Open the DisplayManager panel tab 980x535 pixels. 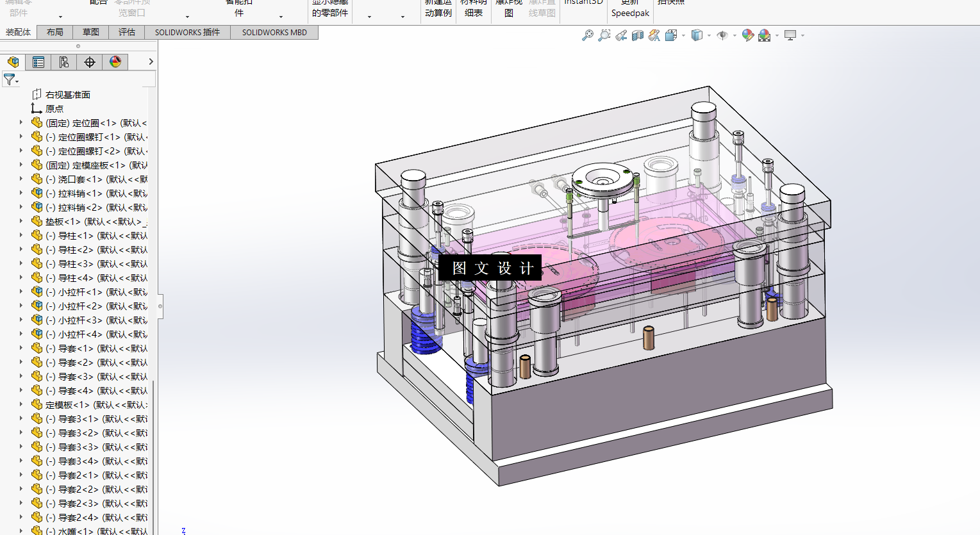click(115, 62)
